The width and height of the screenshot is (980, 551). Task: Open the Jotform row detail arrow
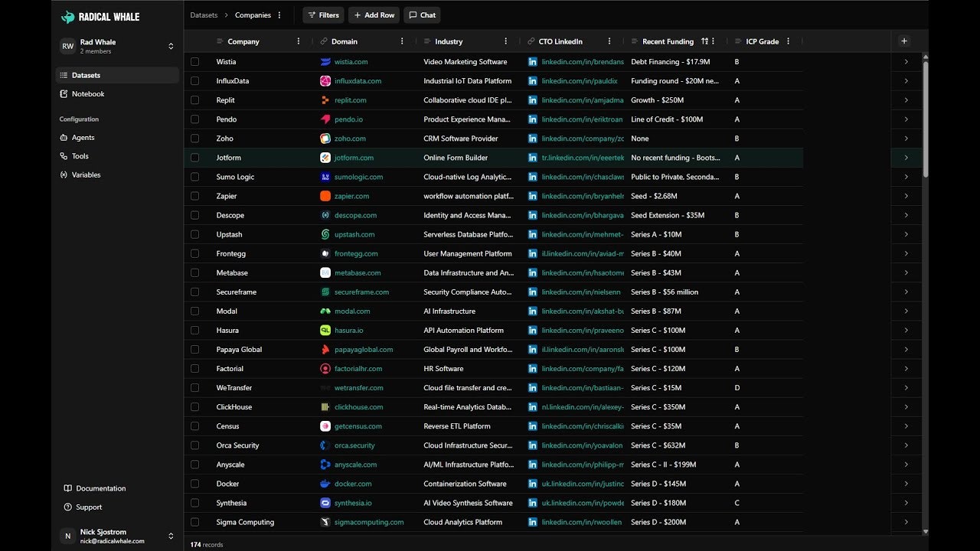click(906, 158)
